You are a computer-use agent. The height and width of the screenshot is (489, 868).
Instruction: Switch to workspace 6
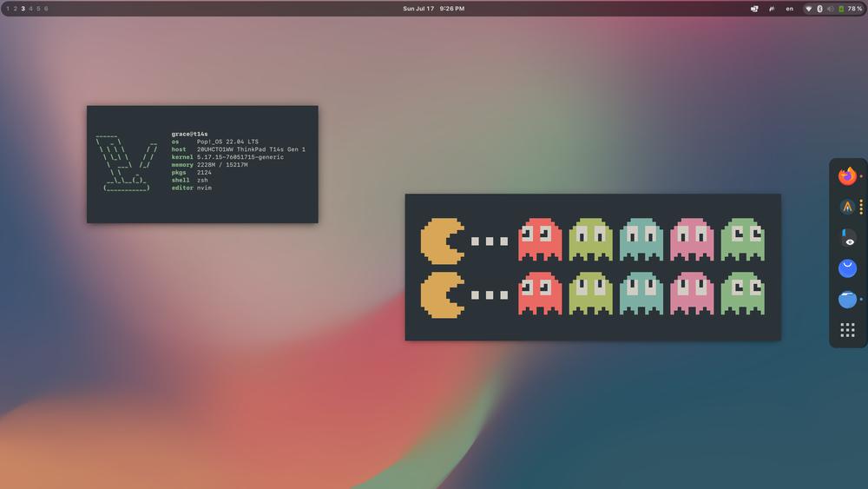coord(46,9)
